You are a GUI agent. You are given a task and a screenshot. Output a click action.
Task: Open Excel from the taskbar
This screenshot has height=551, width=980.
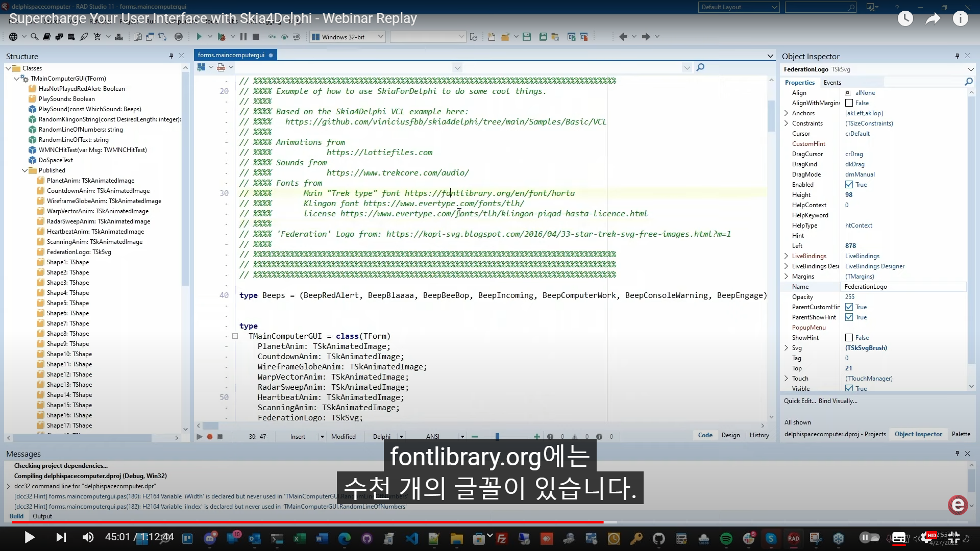coord(300,538)
